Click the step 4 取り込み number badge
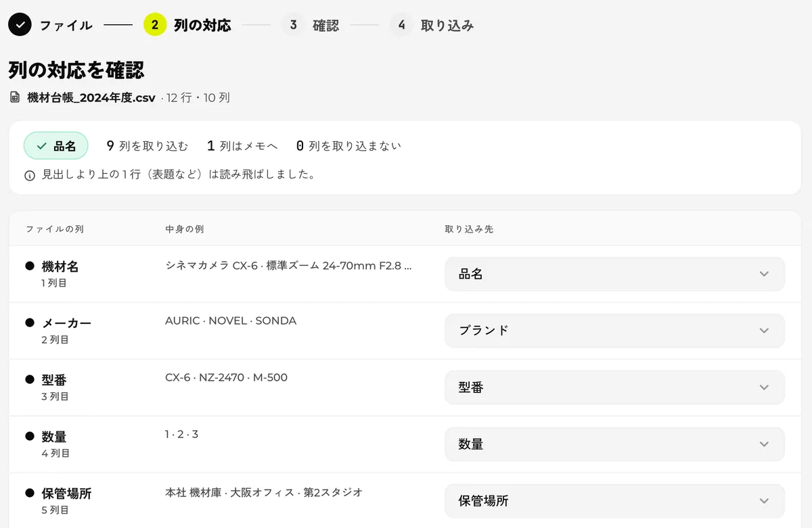This screenshot has height=528, width=812. click(402, 25)
